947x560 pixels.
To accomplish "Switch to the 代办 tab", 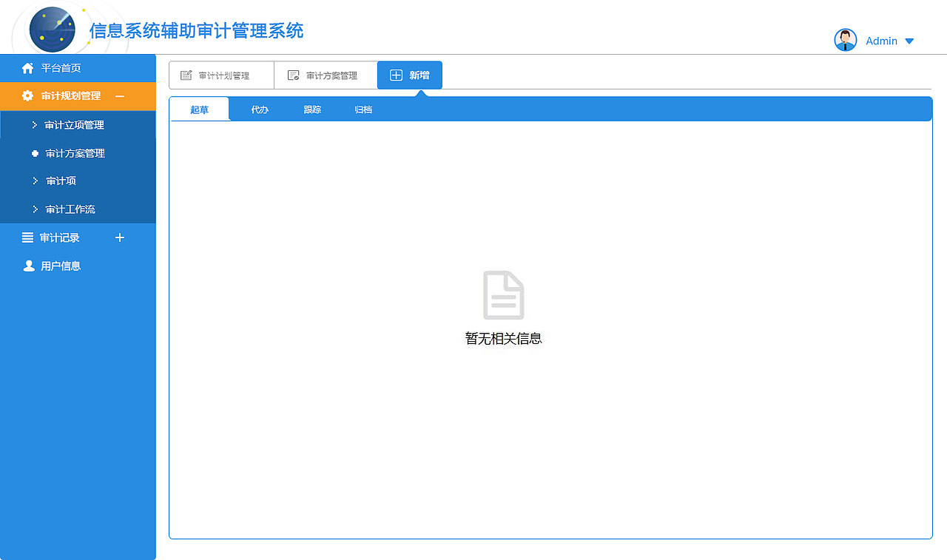I will (x=259, y=109).
